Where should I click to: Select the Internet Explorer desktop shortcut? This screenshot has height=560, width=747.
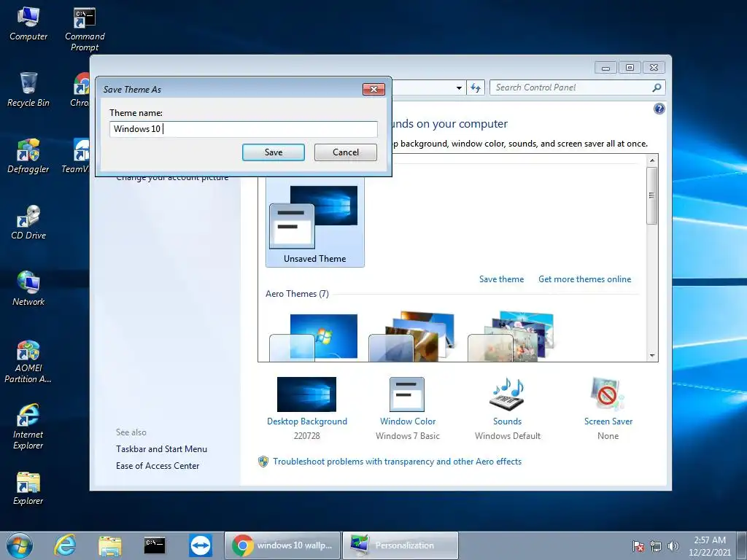(x=28, y=427)
